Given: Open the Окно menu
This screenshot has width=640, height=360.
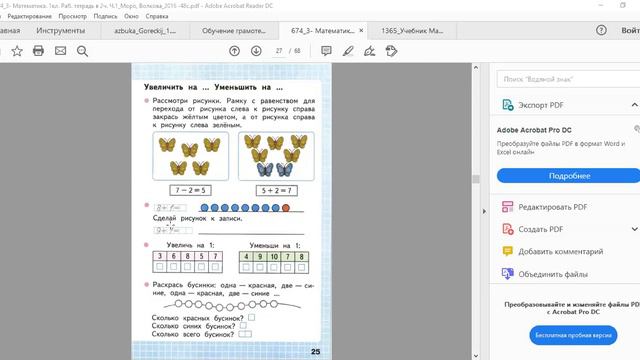Looking at the screenshot, I should coord(131,16).
